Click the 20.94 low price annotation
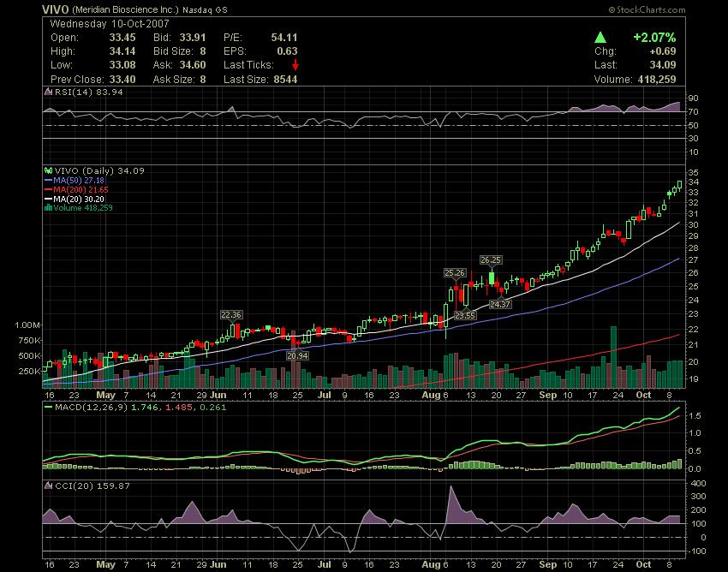This screenshot has height=572, width=728. (x=297, y=355)
